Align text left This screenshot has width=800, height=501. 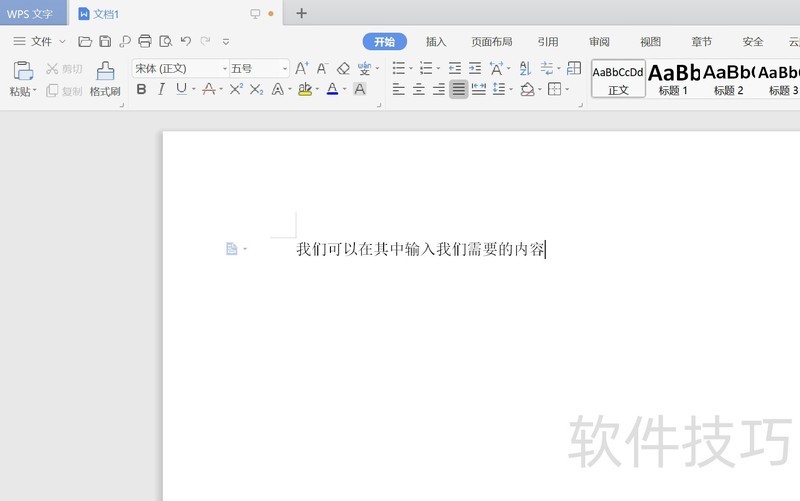(398, 89)
